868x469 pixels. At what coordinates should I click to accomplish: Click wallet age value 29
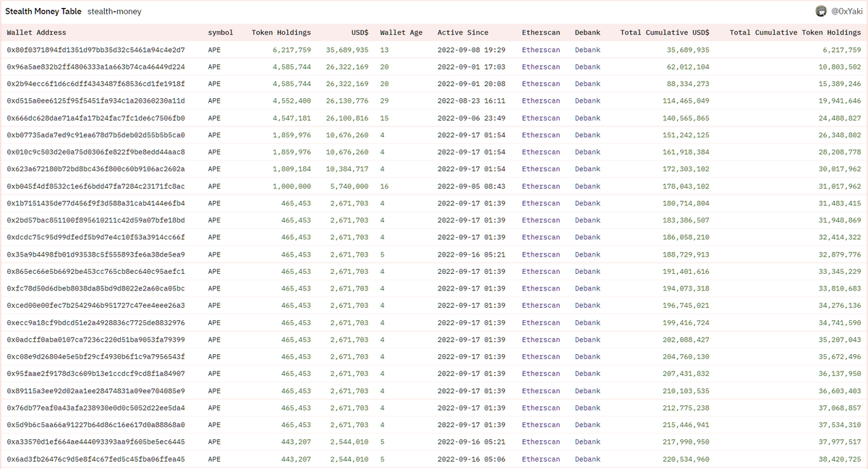coord(384,101)
